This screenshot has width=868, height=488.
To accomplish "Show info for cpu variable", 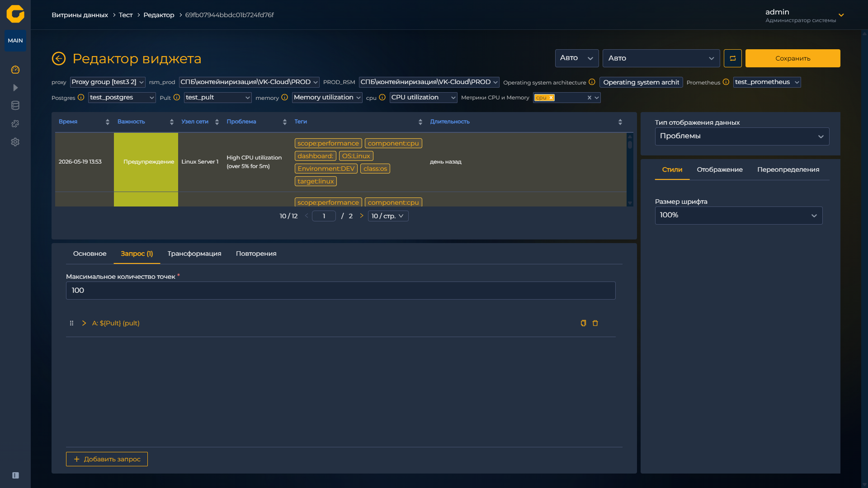I will [382, 98].
